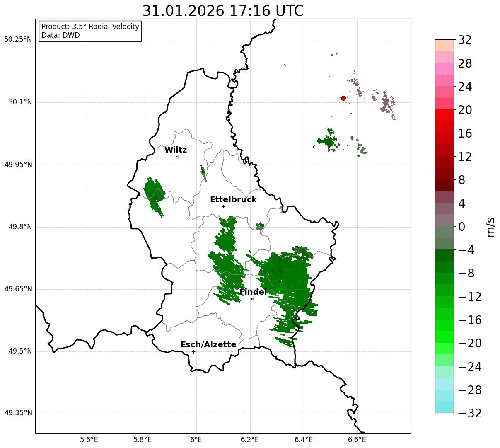The image size is (500, 448).
Task: Click the colorbar tick value −32
Action: [470, 413]
